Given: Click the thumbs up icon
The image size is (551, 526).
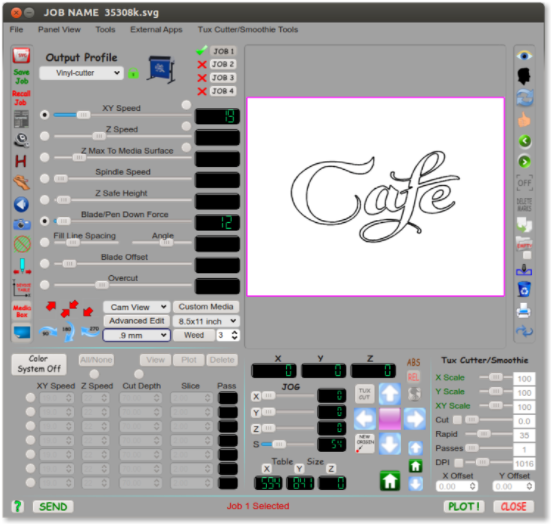Looking at the screenshot, I should point(524,119).
